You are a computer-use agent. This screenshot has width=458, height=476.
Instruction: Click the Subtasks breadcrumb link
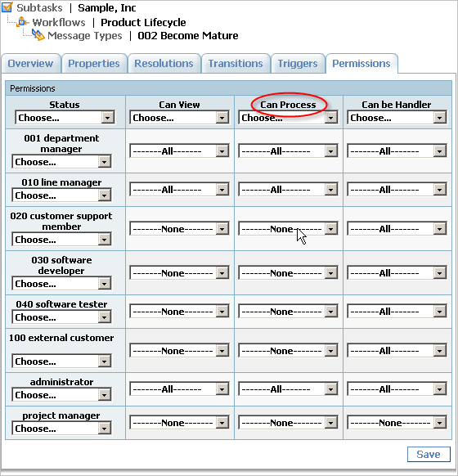(39, 8)
